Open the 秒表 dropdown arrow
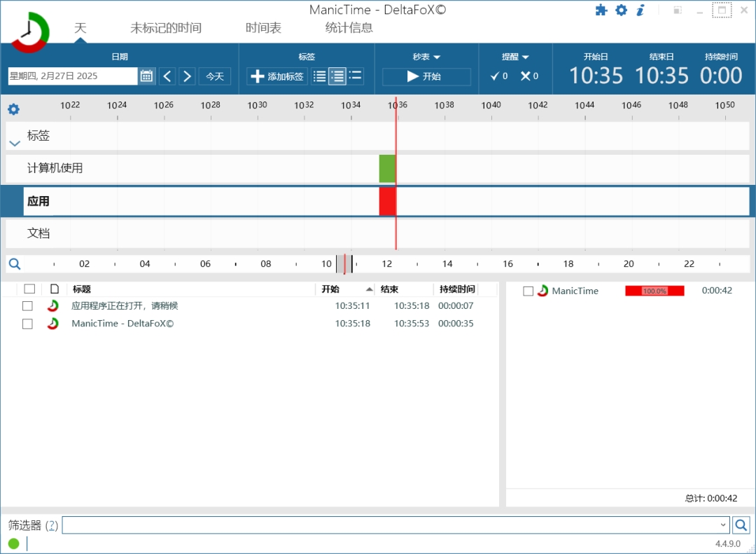The image size is (756, 554). 437,57
